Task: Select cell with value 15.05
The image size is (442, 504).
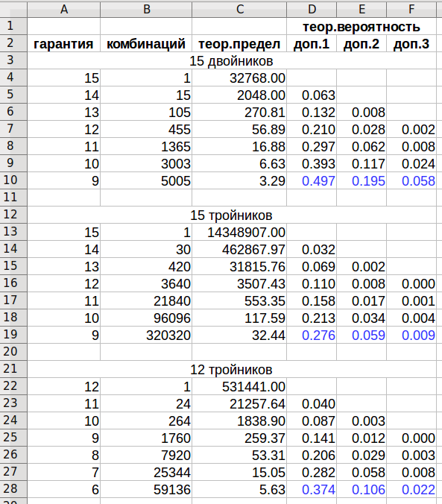Action: 239,472
